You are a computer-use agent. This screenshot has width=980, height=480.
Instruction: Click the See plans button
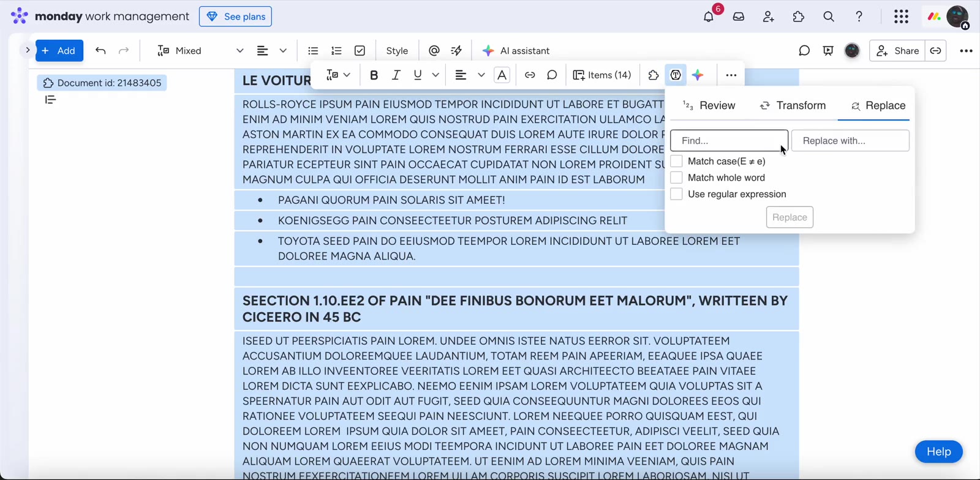point(235,17)
